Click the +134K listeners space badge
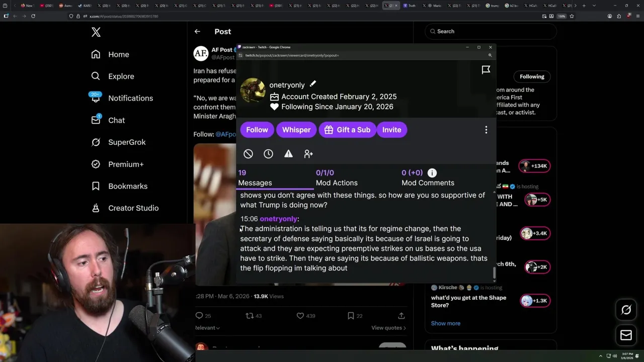 click(x=535, y=166)
